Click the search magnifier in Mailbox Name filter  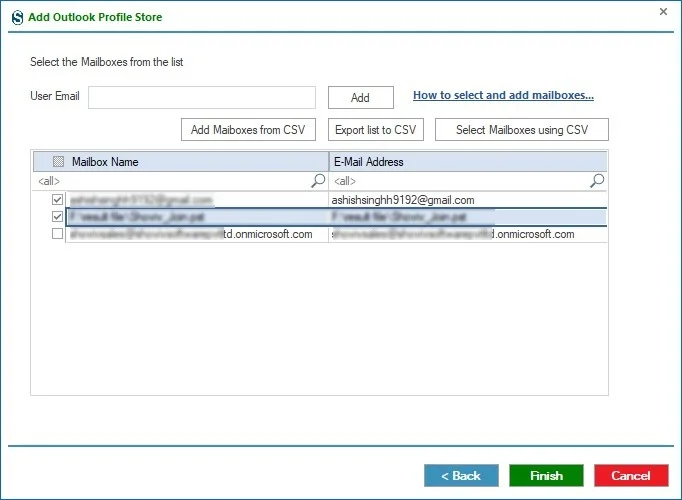point(318,181)
